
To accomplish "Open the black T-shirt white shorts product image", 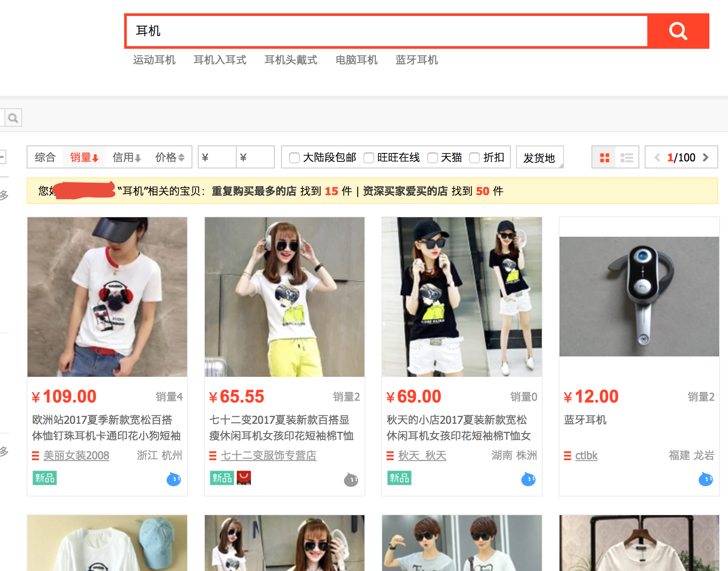I will click(462, 297).
